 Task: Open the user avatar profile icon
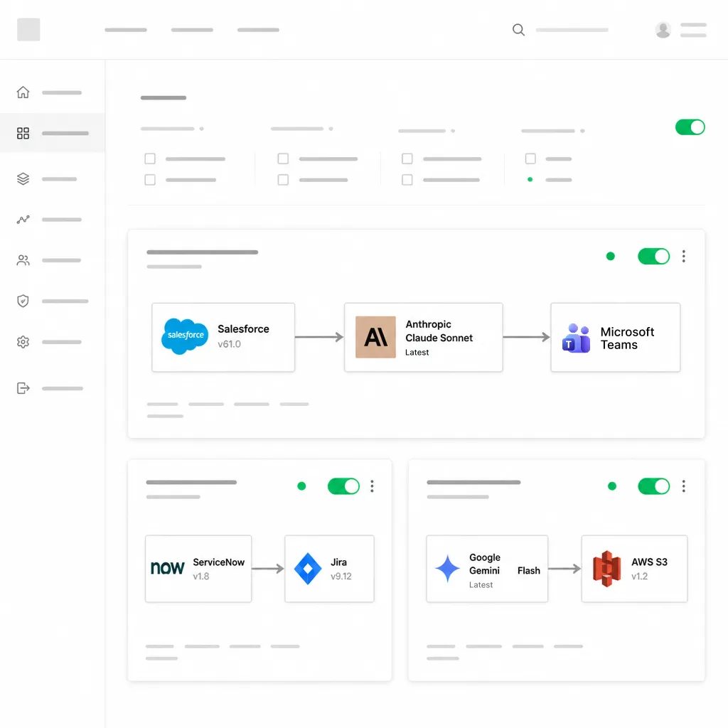[x=663, y=30]
